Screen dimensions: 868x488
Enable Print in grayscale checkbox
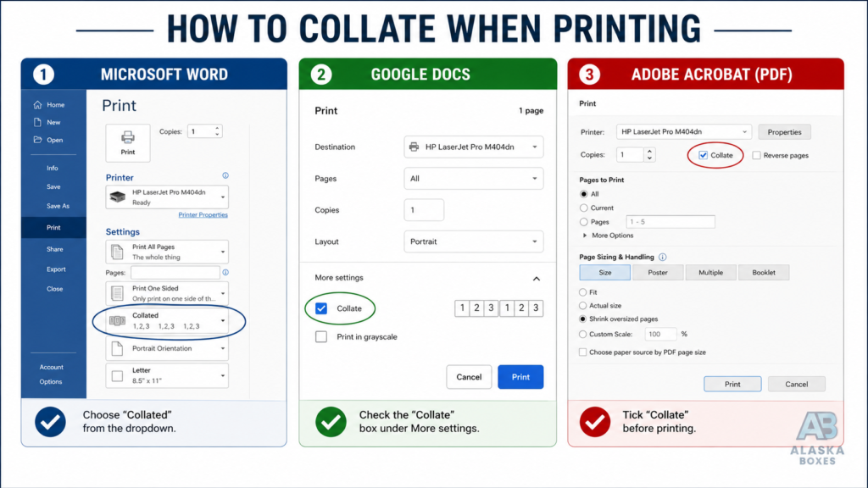click(x=321, y=336)
